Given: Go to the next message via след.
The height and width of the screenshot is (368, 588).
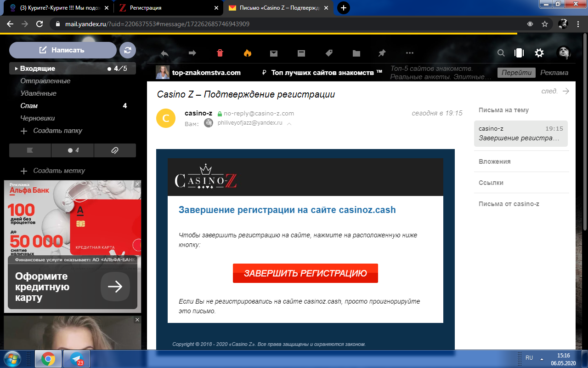Looking at the screenshot, I should click(x=555, y=91).
